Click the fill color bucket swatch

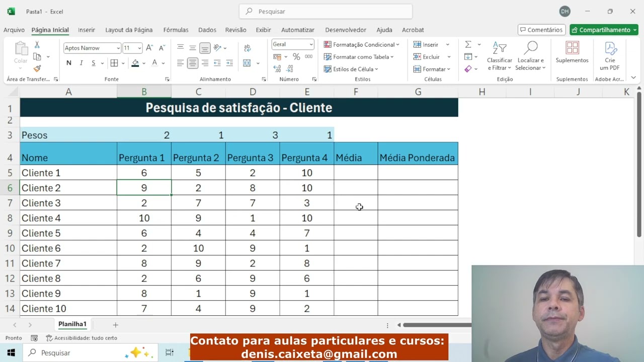[135, 63]
